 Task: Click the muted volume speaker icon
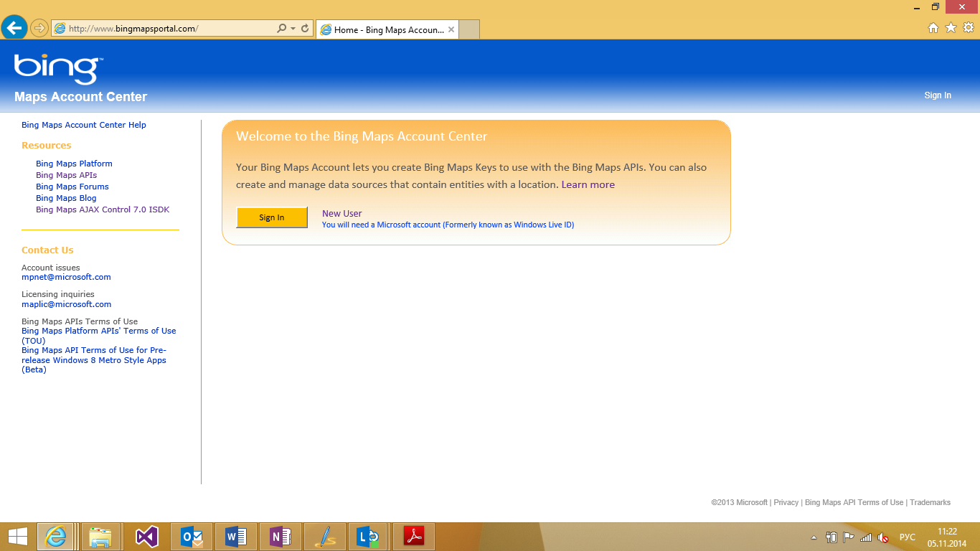tap(884, 537)
